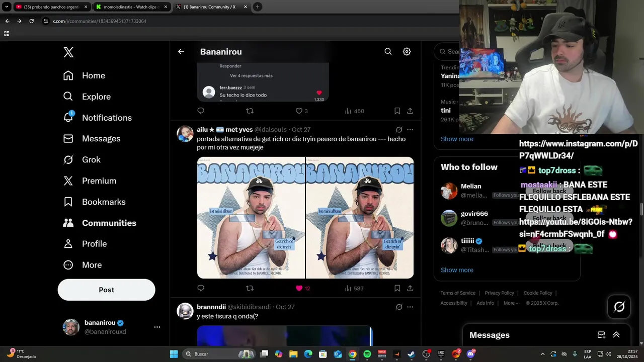Viewport: 644px width, 362px height.
Task: Open branndii's profile avatar
Action: point(185,311)
